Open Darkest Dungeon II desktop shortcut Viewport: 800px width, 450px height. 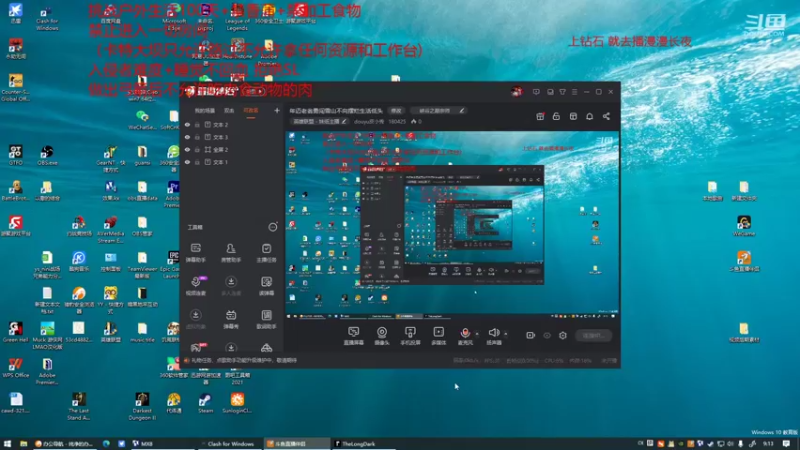142,406
